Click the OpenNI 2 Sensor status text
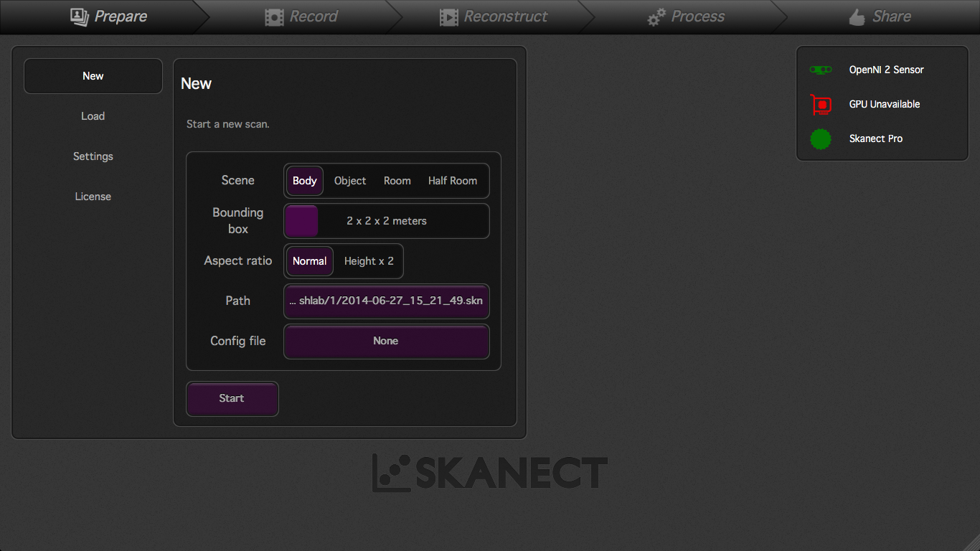The width and height of the screenshot is (980, 551). [886, 70]
